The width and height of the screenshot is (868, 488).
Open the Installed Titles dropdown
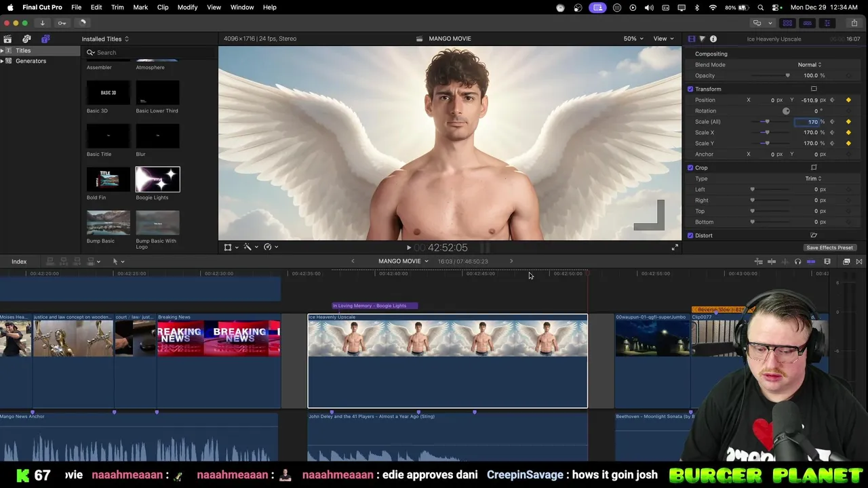point(105,39)
